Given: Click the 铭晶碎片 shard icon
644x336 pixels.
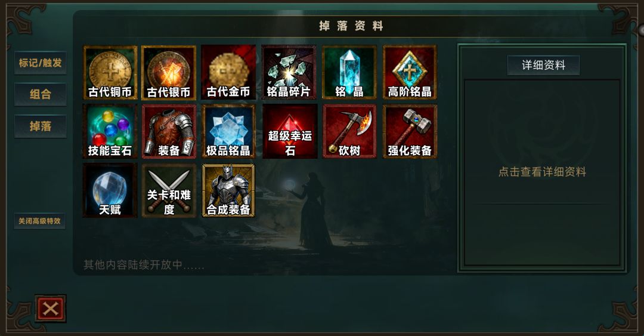Looking at the screenshot, I should [x=289, y=72].
